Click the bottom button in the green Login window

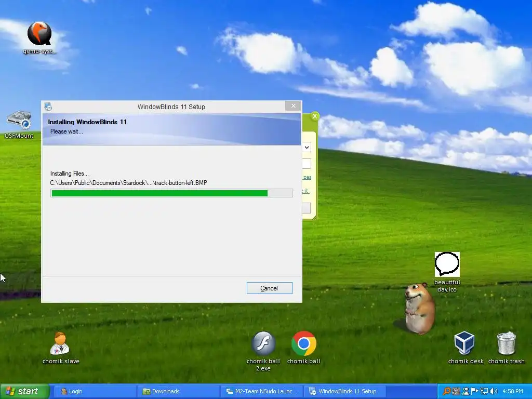point(307,208)
